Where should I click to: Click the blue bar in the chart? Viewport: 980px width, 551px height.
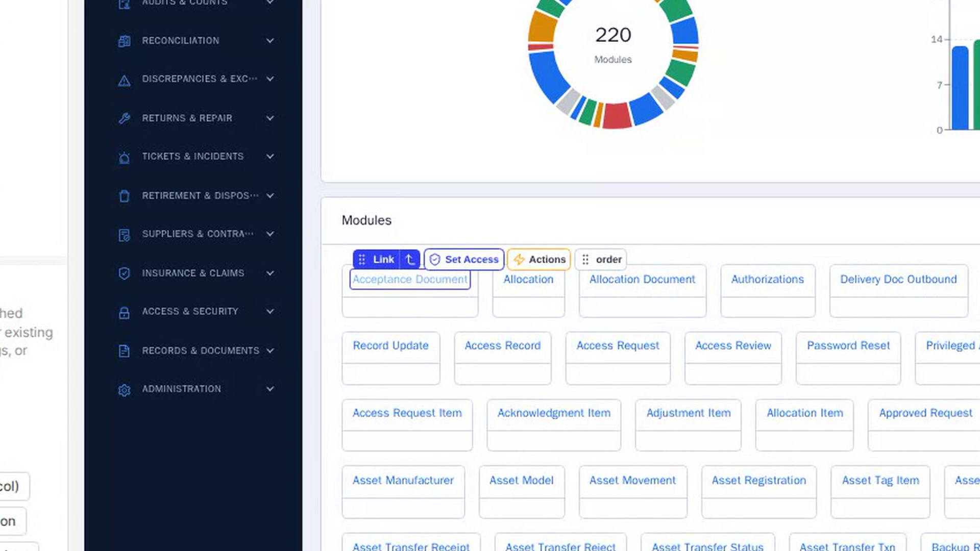[x=960, y=88]
